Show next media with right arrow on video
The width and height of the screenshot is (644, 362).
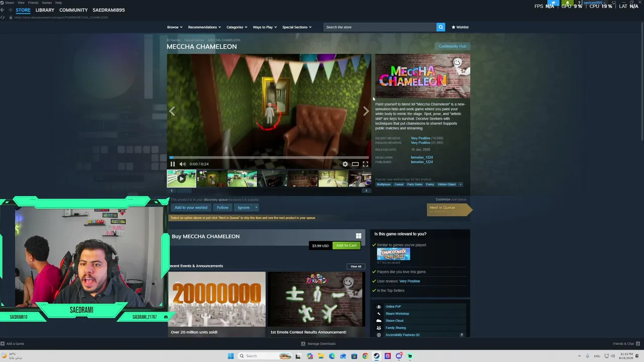coord(366,111)
